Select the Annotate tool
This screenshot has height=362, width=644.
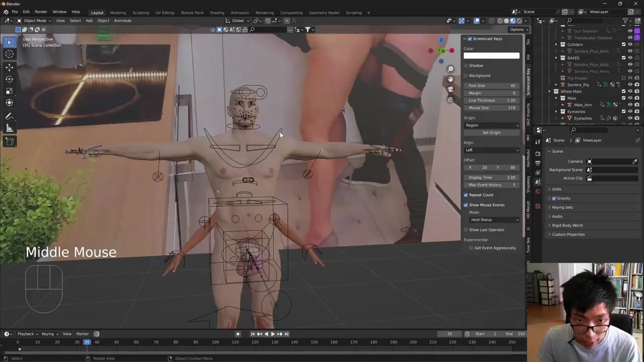coord(9,116)
